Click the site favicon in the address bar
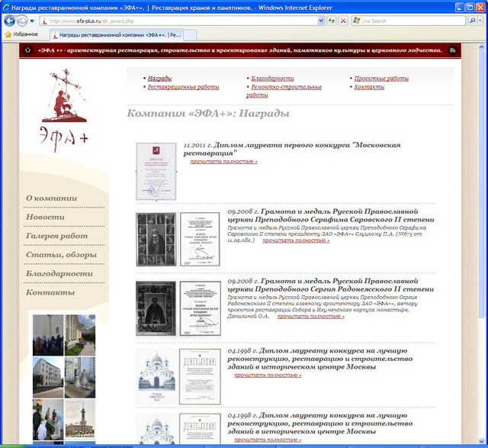 44,21
